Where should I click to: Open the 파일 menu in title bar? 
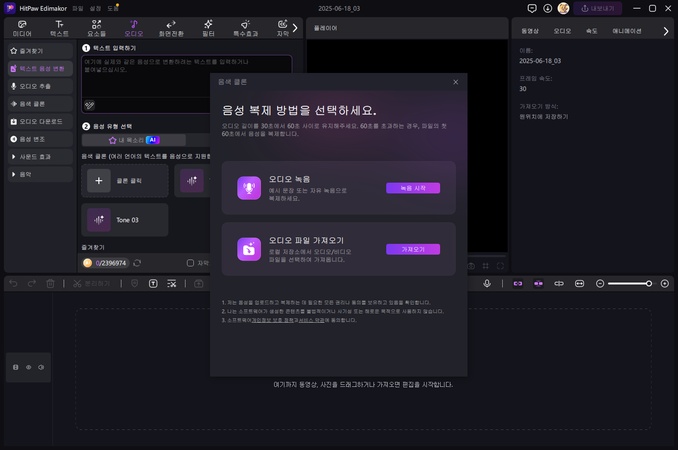(x=78, y=9)
